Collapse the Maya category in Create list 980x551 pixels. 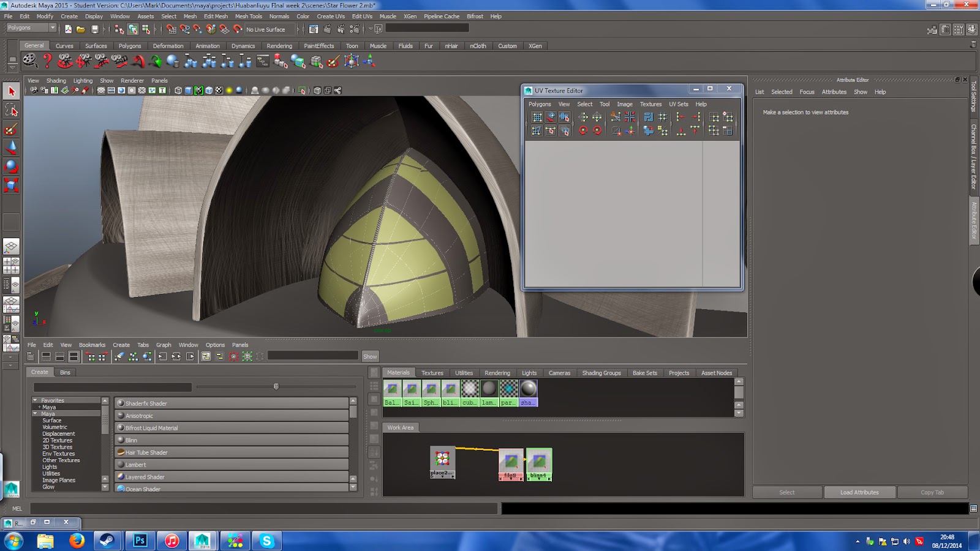[x=35, y=414]
